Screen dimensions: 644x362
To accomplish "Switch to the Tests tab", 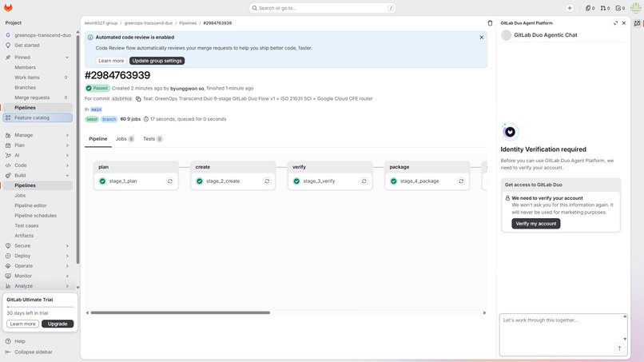I will click(x=153, y=139).
